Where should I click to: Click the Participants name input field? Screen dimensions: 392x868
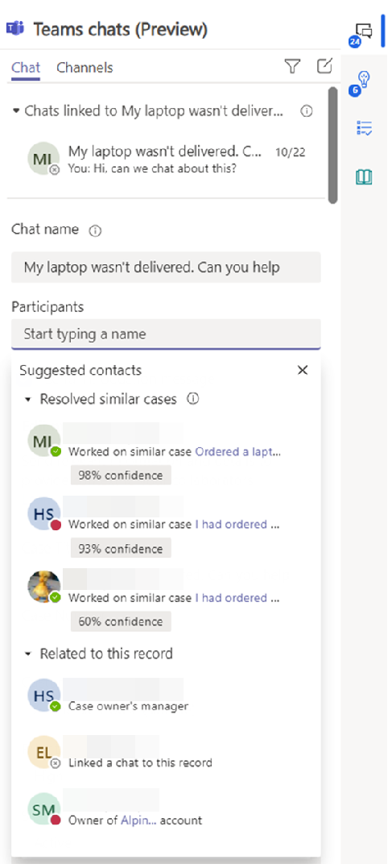166,334
